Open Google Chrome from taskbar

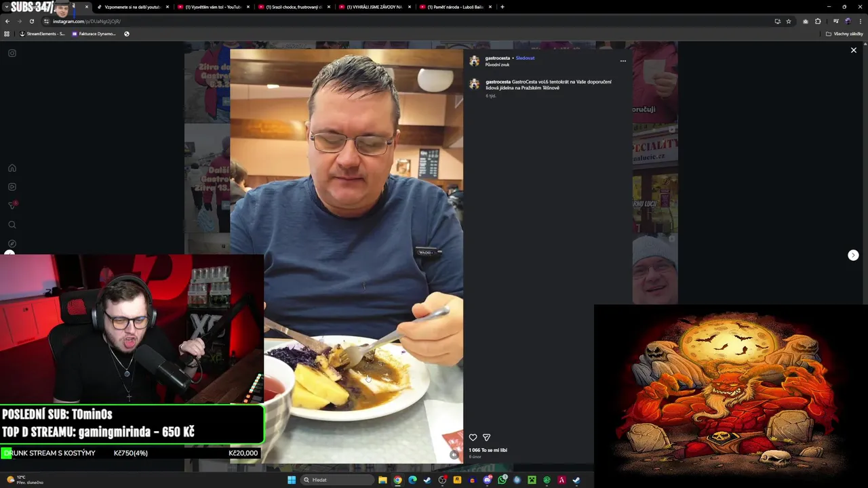(x=397, y=480)
